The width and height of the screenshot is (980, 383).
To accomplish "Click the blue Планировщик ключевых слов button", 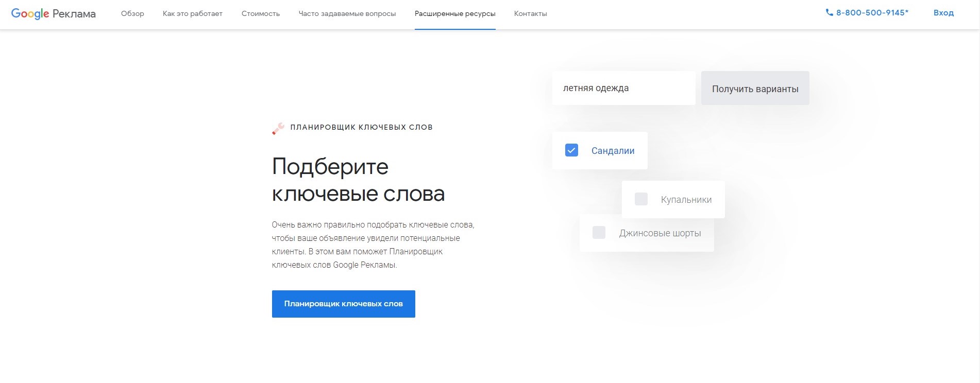I will pyautogui.click(x=344, y=304).
